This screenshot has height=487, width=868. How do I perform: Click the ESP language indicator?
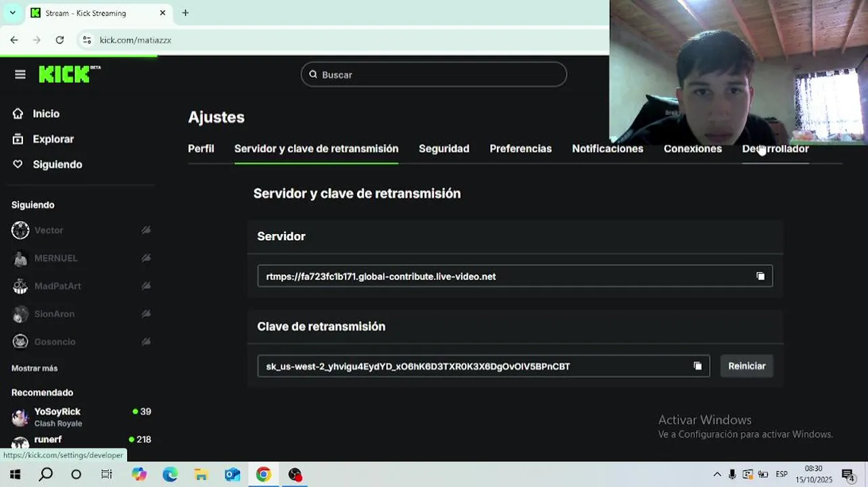pos(781,474)
